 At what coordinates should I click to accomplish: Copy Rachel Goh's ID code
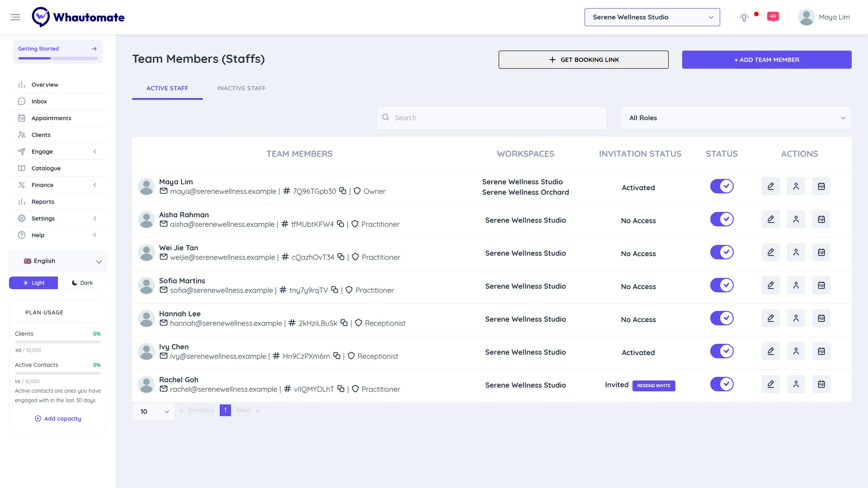click(341, 389)
